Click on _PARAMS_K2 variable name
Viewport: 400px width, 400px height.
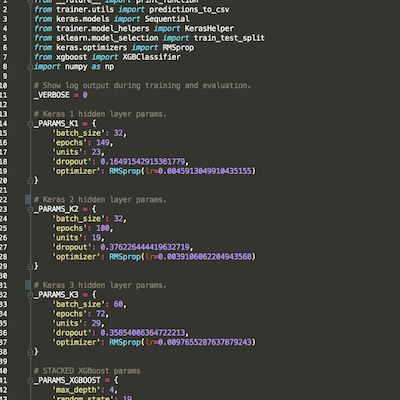click(x=56, y=209)
